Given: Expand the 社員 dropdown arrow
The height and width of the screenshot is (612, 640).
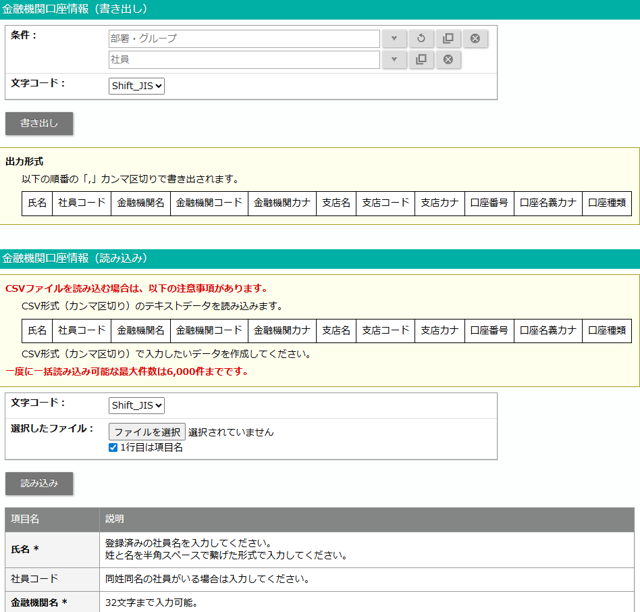Looking at the screenshot, I should [x=394, y=60].
